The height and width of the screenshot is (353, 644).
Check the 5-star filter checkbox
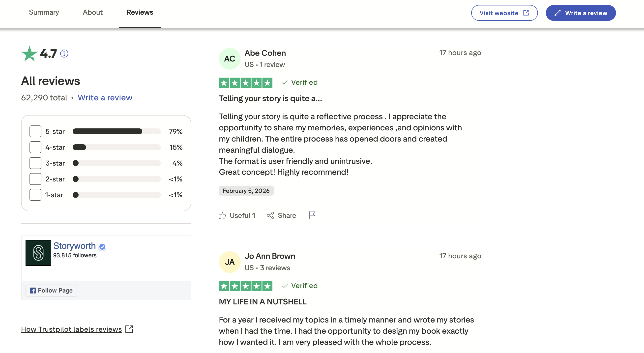[35, 131]
